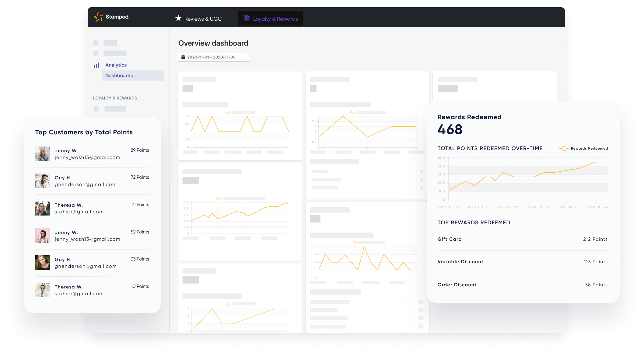This screenshot has width=644, height=352.
Task: Click Jenny W. 89 Points avatar
Action: tap(43, 154)
